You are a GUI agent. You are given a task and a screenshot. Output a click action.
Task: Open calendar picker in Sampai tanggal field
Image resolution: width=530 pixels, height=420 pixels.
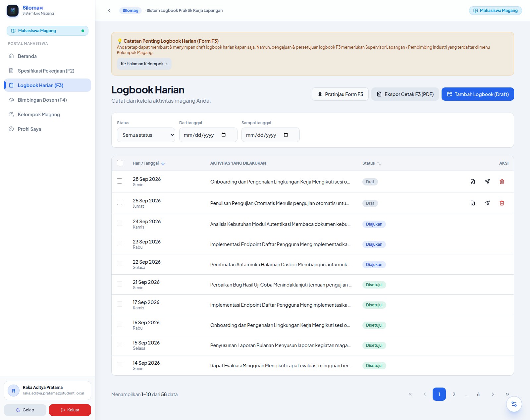click(x=286, y=135)
